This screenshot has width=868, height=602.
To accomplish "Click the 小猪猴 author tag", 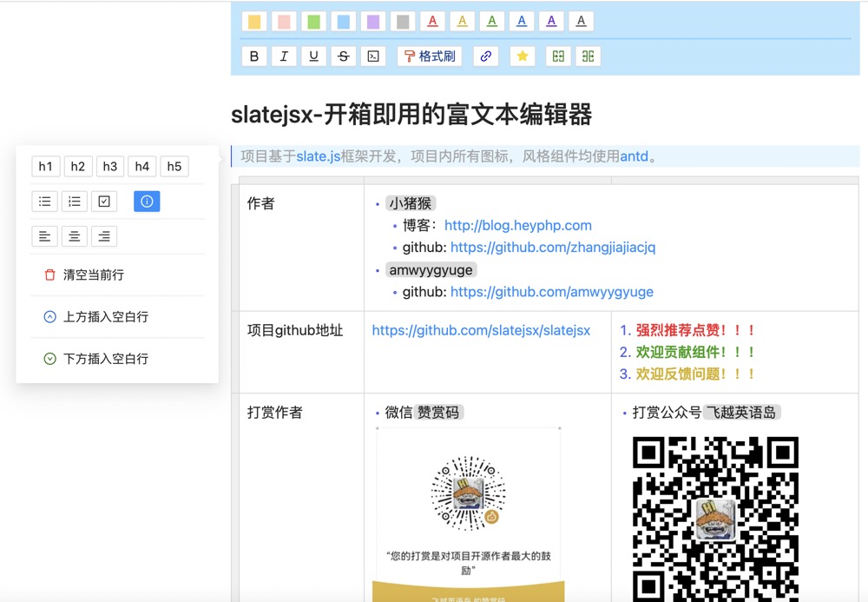I will (x=411, y=203).
